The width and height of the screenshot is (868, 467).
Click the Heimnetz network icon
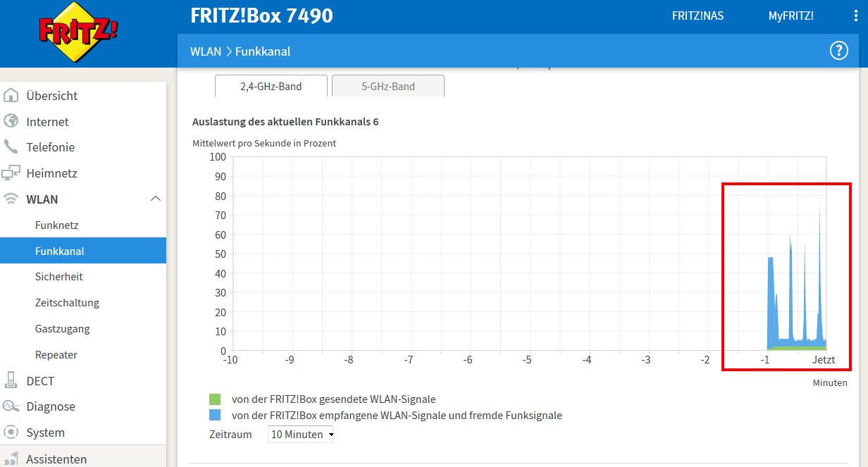11,173
